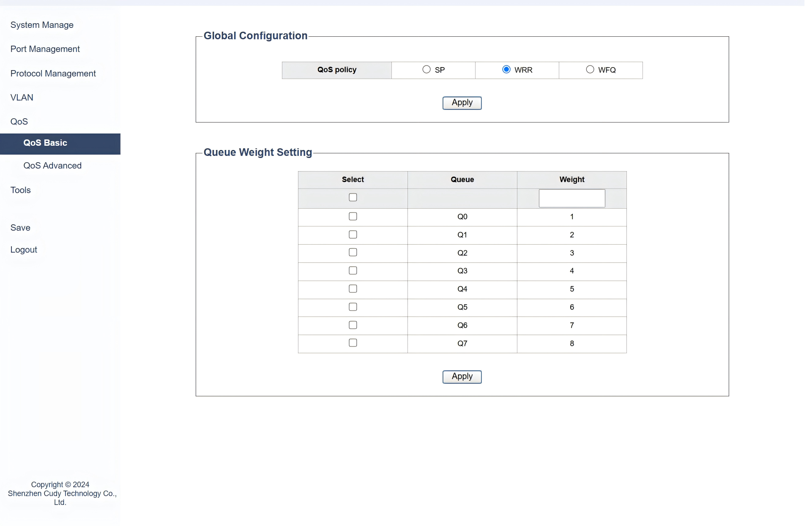Click Save in the sidebar
812x526 pixels.
click(x=20, y=228)
